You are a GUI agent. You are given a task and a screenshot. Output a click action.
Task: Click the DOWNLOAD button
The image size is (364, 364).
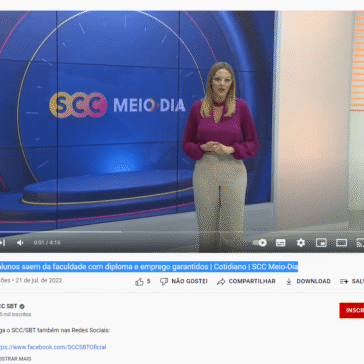tap(308, 281)
